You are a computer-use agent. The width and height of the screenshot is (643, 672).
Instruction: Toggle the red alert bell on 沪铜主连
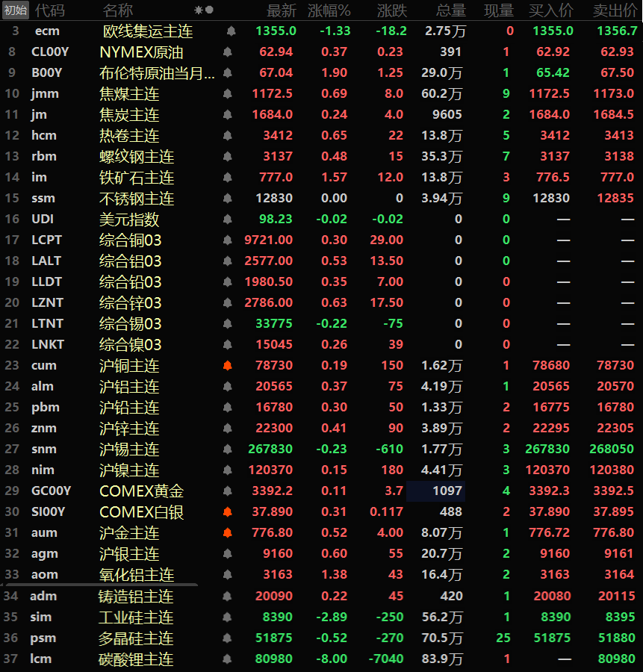[227, 366]
